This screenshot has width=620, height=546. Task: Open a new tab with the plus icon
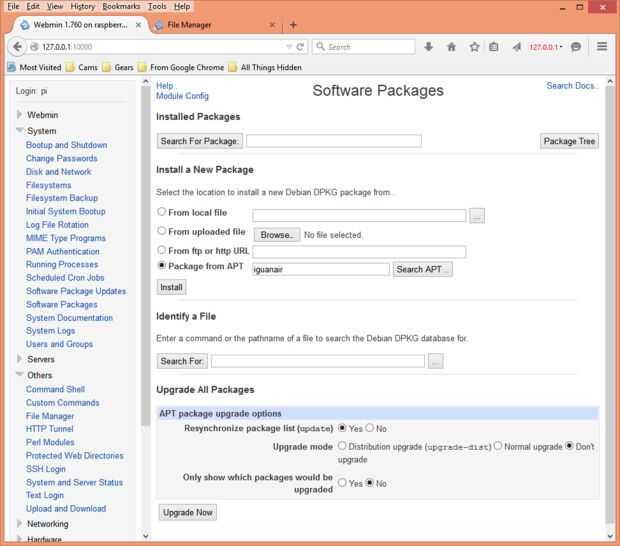pyautogui.click(x=293, y=25)
